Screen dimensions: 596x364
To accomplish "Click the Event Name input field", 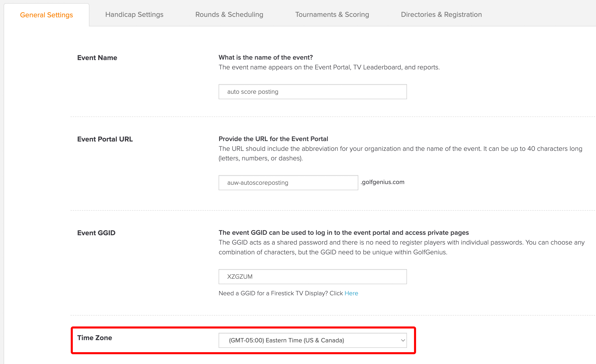I will (x=313, y=92).
